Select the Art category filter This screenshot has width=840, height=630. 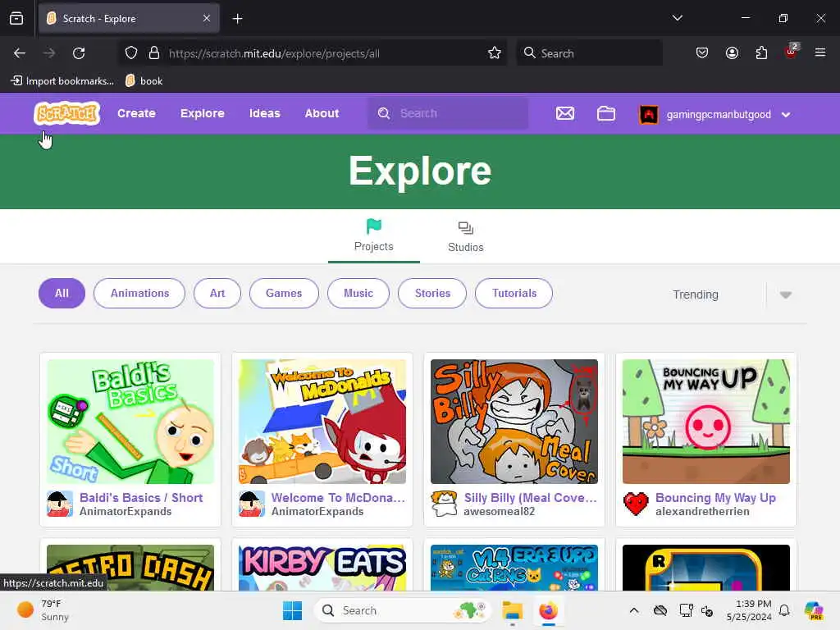[217, 293]
